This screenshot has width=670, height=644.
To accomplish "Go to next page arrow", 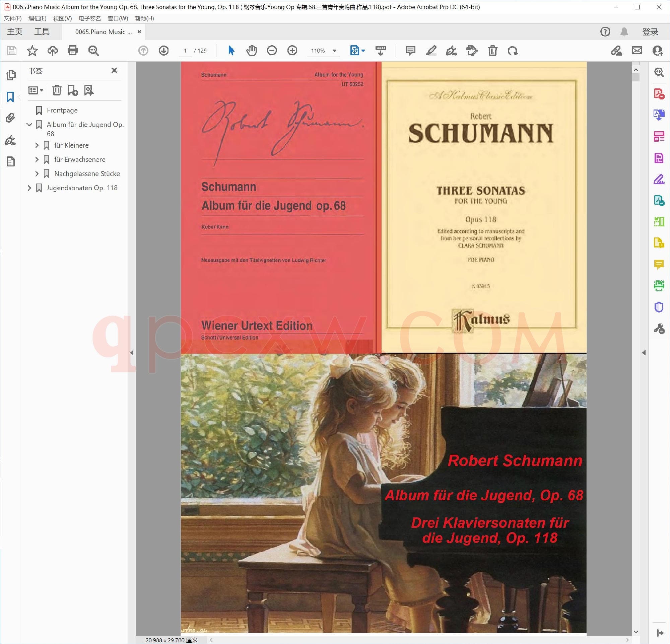I will (164, 51).
